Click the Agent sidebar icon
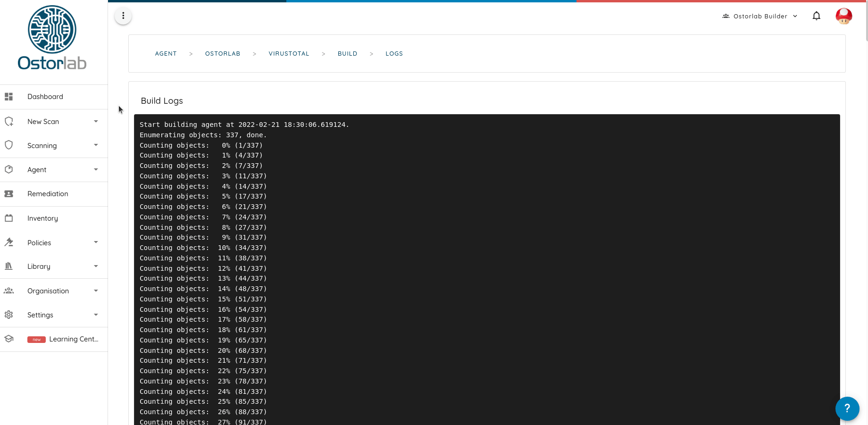The height and width of the screenshot is (425, 868). click(x=8, y=169)
